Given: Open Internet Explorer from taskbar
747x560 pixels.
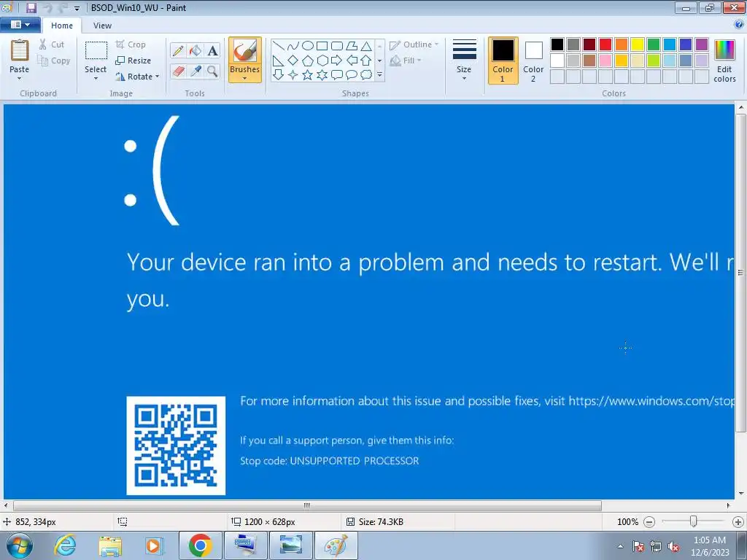Looking at the screenshot, I should pyautogui.click(x=65, y=545).
